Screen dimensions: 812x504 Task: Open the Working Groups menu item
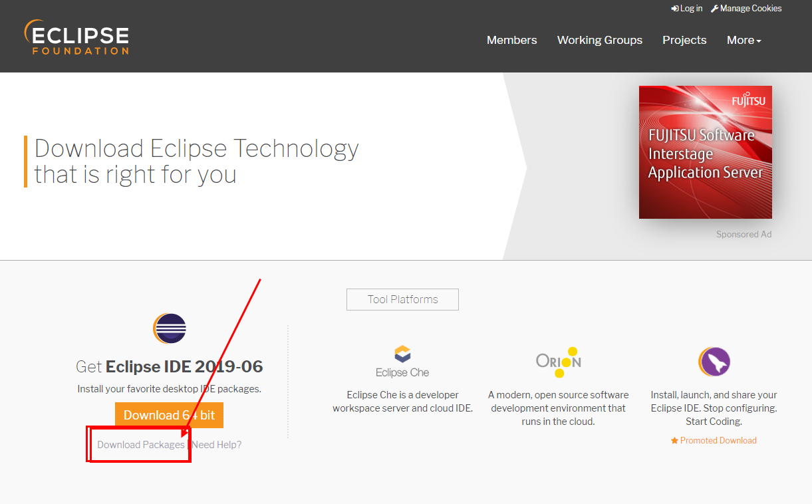pos(600,40)
